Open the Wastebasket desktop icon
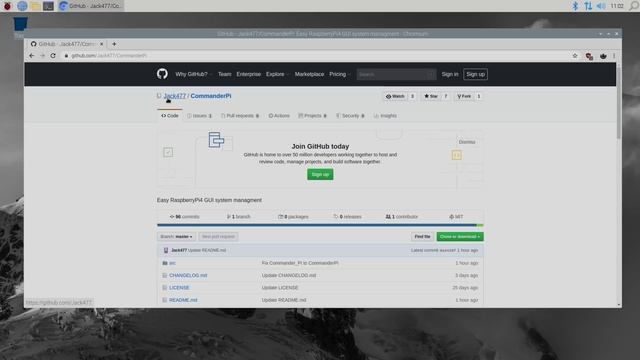Viewport: 640px width, 360px height. click(x=20, y=24)
